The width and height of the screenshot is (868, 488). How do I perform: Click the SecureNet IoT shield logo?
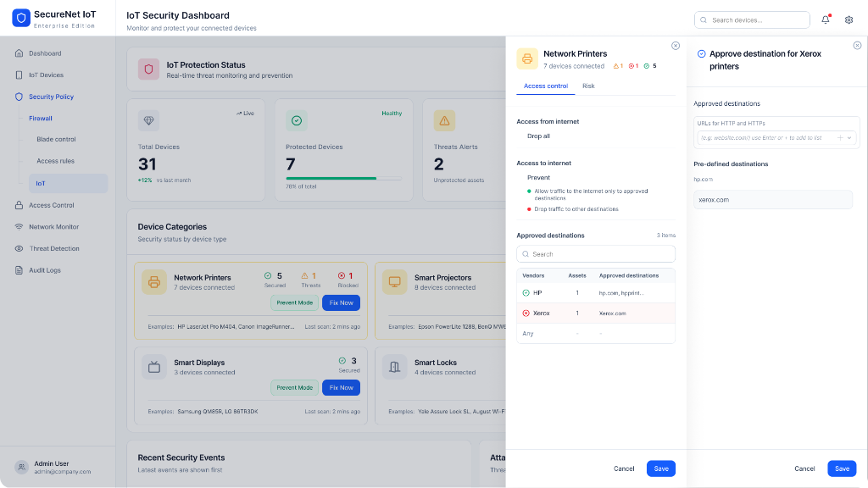21,19
